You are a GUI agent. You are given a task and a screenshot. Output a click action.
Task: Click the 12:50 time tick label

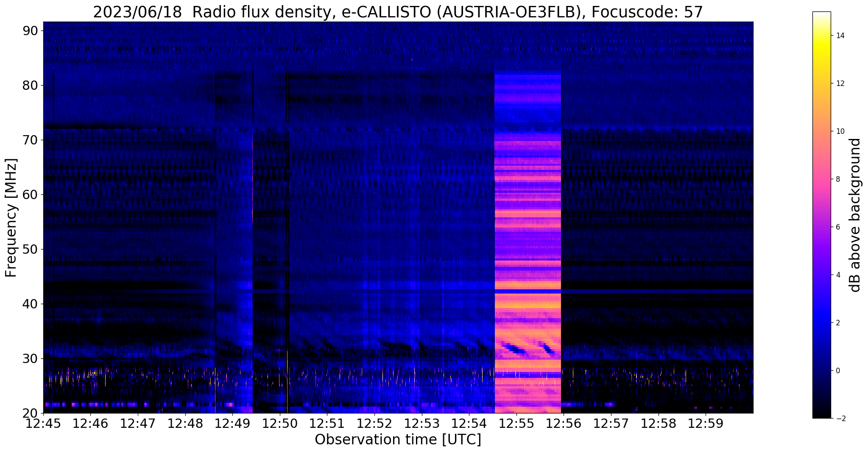pos(280,424)
